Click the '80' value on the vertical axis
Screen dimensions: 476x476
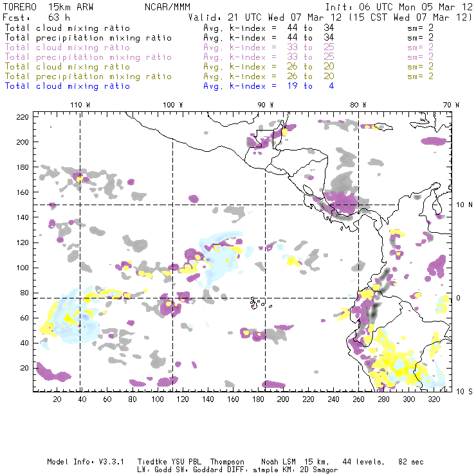point(25,293)
